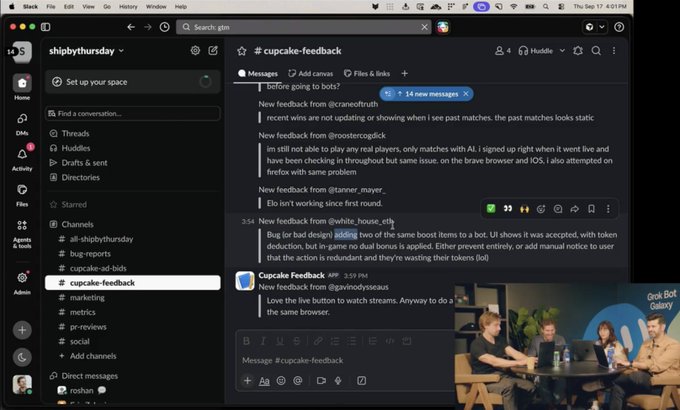This screenshot has width=680, height=410.
Task: React with the green checkmark emoji
Action: pos(491,209)
